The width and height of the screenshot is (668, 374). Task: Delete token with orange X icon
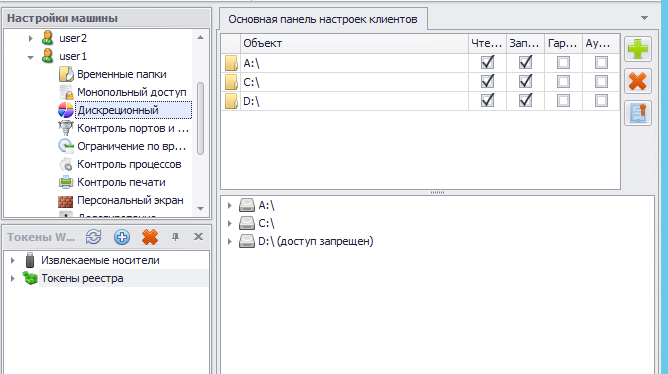click(150, 237)
